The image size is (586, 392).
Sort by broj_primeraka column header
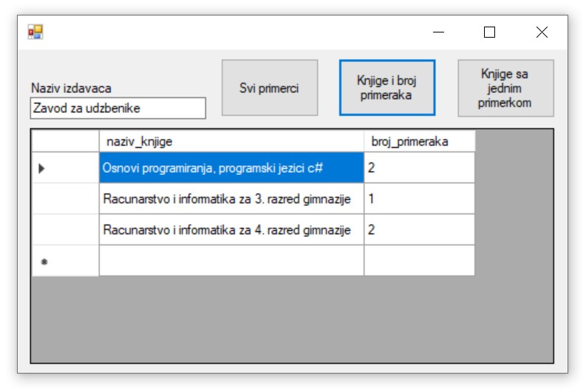click(x=419, y=141)
